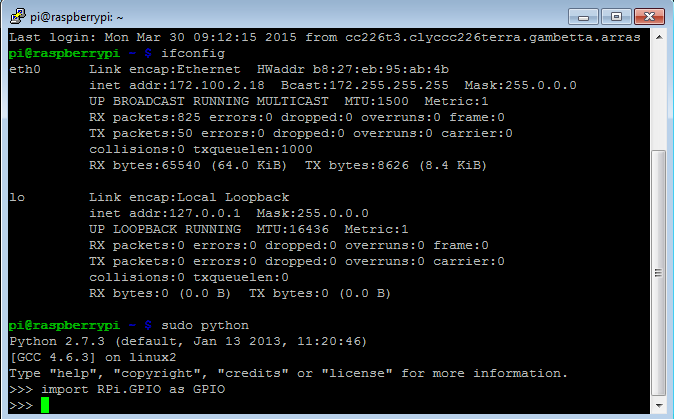674x419 pixels.
Task: Click '[GCC 4.6.3] on linux2' line
Action: coord(93,357)
